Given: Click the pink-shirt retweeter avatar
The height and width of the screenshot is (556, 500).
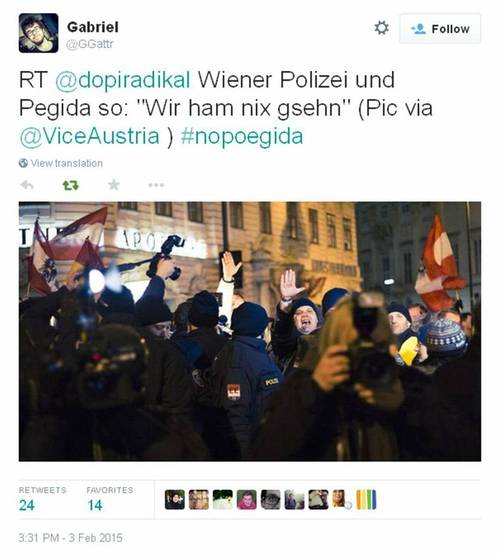Looking at the screenshot, I should [x=246, y=500].
